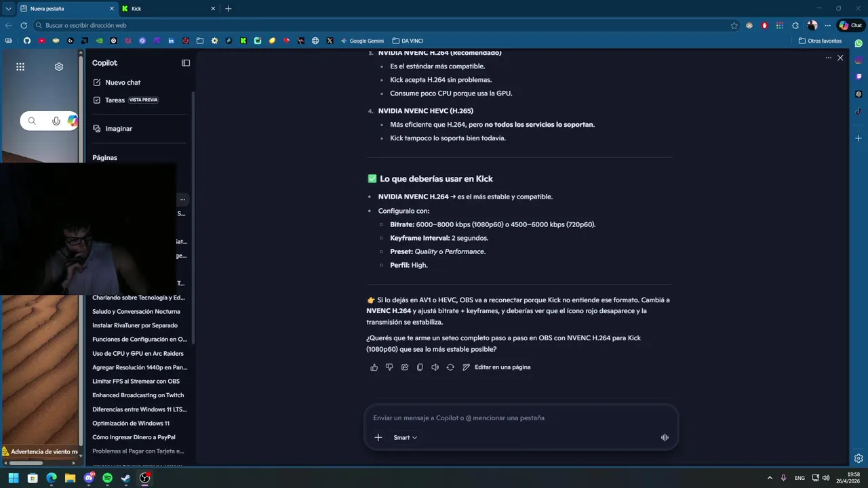Open chat Uso de CPU y GPU en Arc Raiders
The image size is (868, 488).
click(x=139, y=354)
